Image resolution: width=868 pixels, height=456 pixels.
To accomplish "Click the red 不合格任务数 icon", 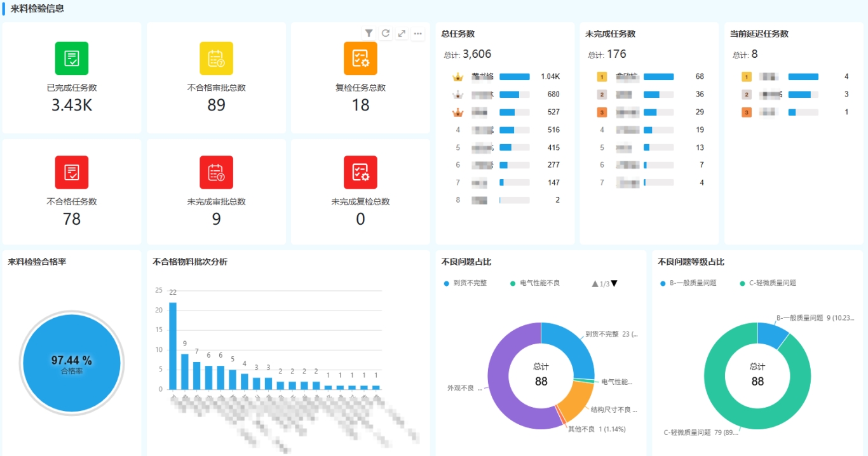I will tap(72, 172).
